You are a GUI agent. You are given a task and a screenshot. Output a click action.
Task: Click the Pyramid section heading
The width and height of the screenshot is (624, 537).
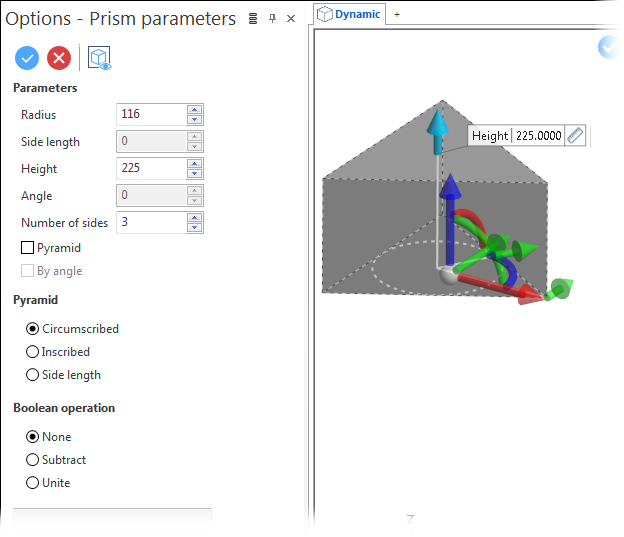tap(35, 299)
